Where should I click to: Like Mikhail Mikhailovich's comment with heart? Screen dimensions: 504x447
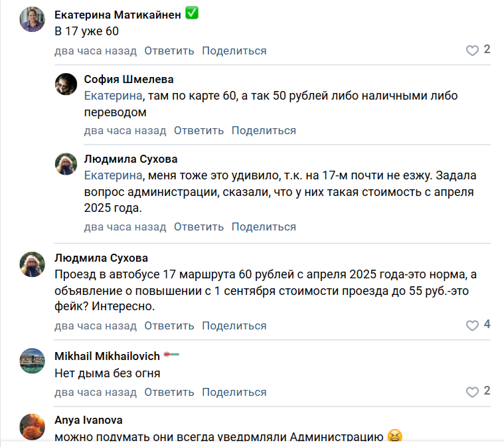click(472, 391)
